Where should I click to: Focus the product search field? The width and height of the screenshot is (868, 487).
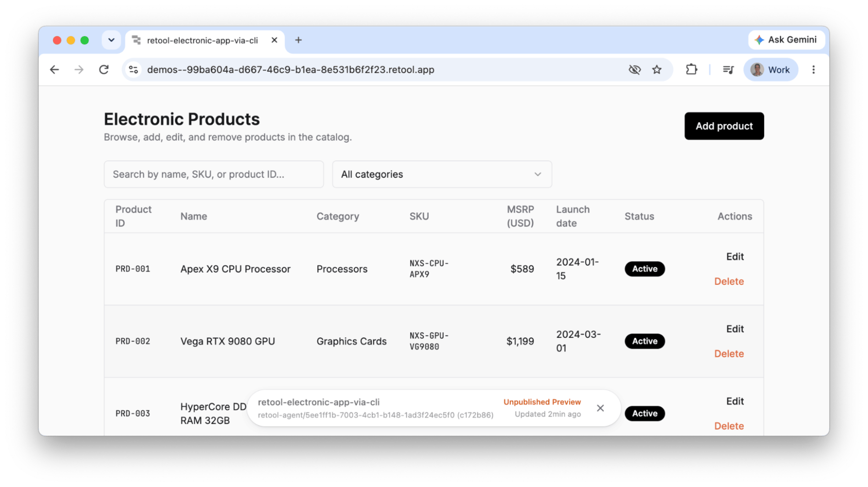click(x=214, y=174)
